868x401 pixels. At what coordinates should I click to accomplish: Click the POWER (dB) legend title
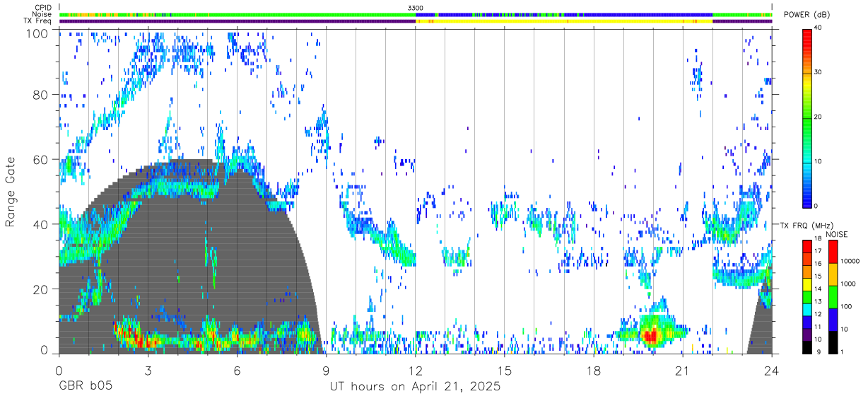coord(807,15)
